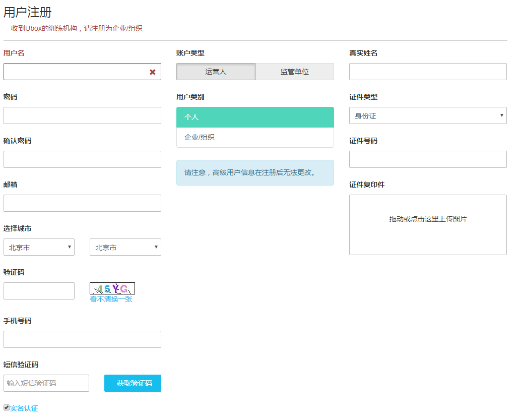
Task: Select 监管单位 account type
Action: click(294, 72)
